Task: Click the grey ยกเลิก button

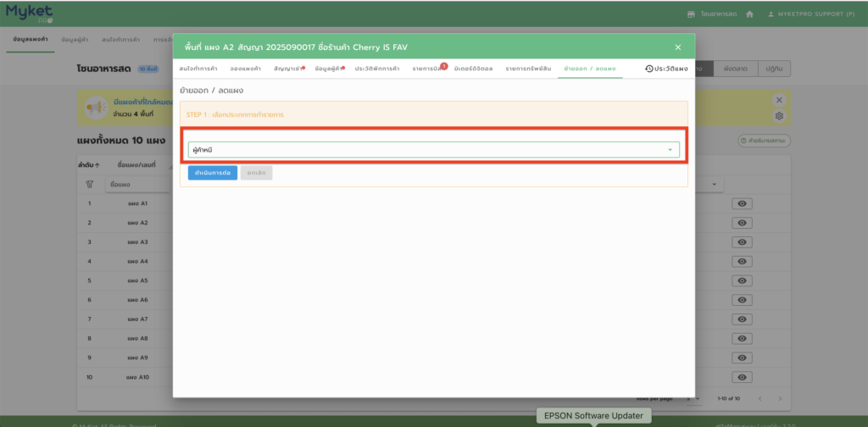Action: click(x=256, y=173)
